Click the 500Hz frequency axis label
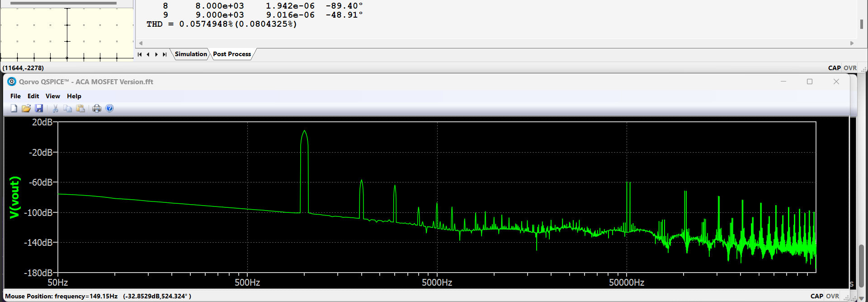Screen dimensions: 868x302 [x=247, y=283]
